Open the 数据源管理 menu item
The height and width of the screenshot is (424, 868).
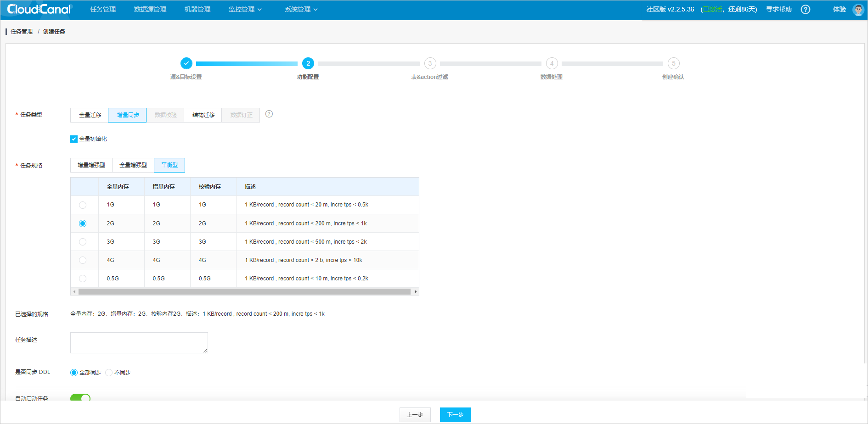coord(149,9)
